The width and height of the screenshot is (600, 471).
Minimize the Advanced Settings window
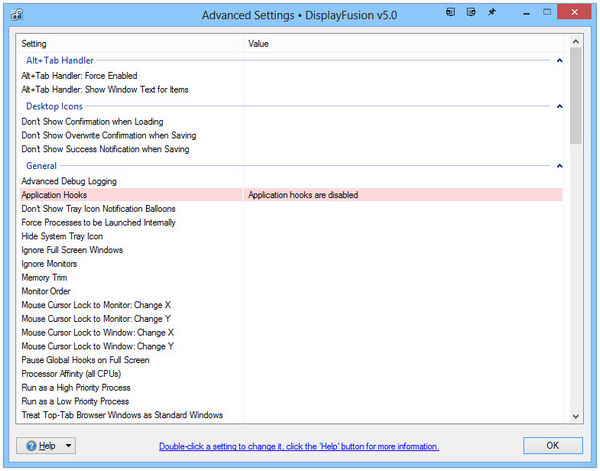click(x=527, y=13)
